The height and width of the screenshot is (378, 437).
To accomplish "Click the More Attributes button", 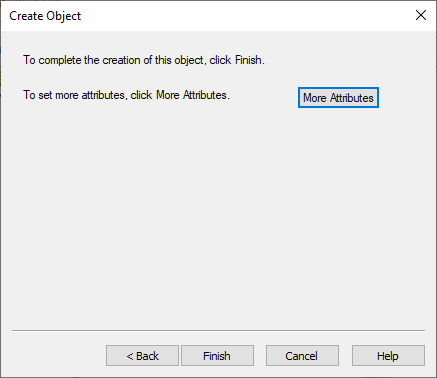I will coord(338,98).
